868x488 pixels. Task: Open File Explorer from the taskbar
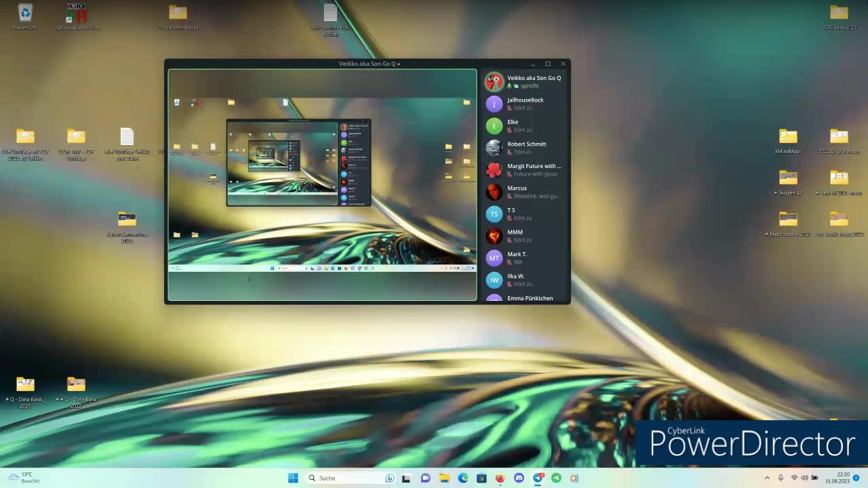pos(444,478)
